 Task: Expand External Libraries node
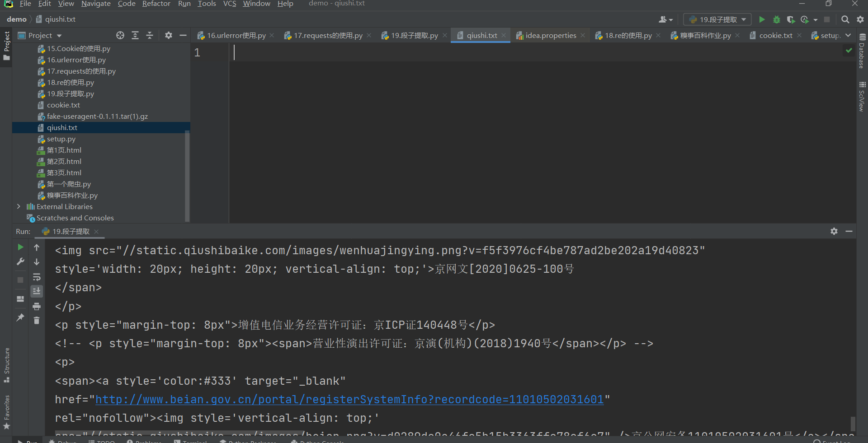click(19, 206)
